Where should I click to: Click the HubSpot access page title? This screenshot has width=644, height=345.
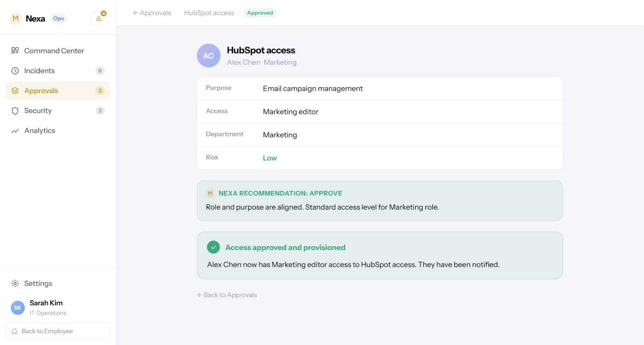click(x=261, y=50)
